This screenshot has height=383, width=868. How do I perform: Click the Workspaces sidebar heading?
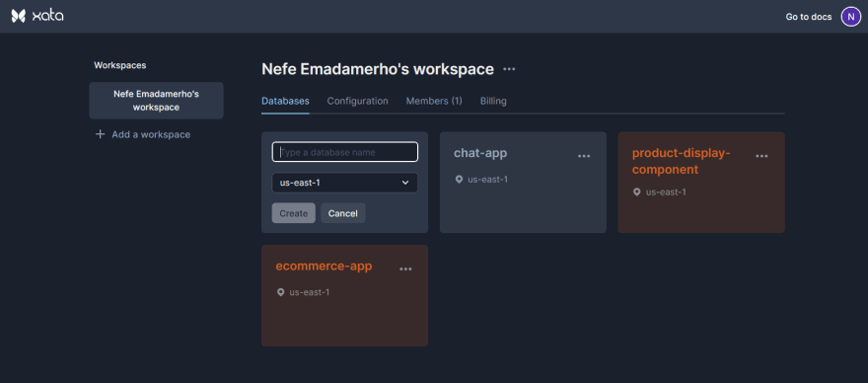[x=120, y=65]
